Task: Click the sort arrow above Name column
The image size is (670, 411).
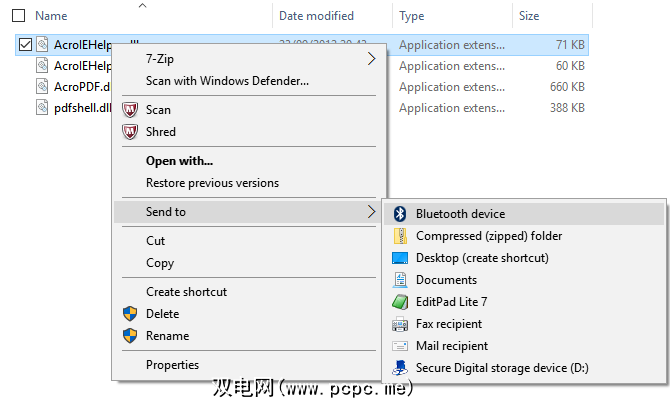Action: (141, 5)
